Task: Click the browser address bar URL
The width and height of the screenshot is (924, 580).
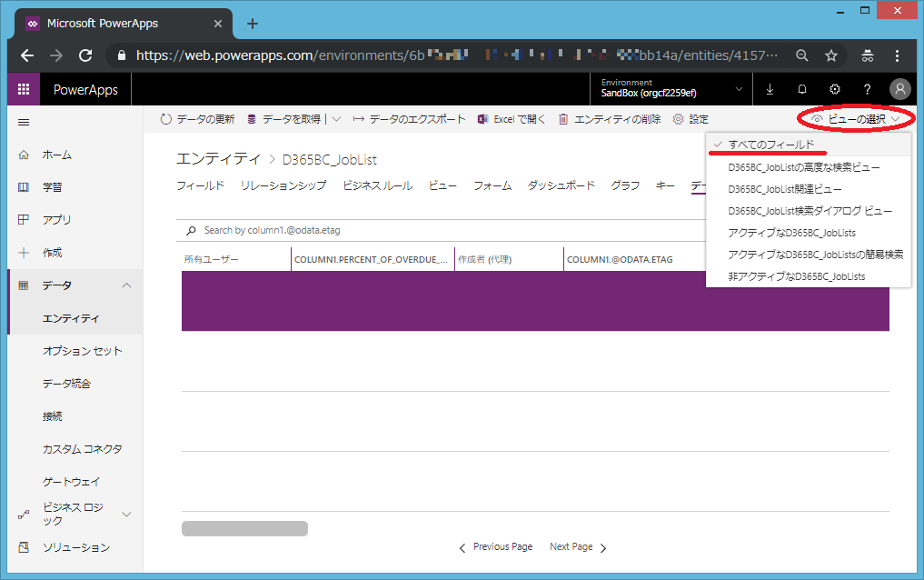Action: click(x=457, y=55)
